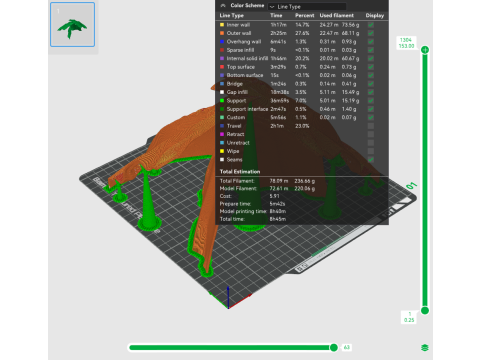
Task: Toggle Internal solid infill display checkbox
Action: coord(371,58)
